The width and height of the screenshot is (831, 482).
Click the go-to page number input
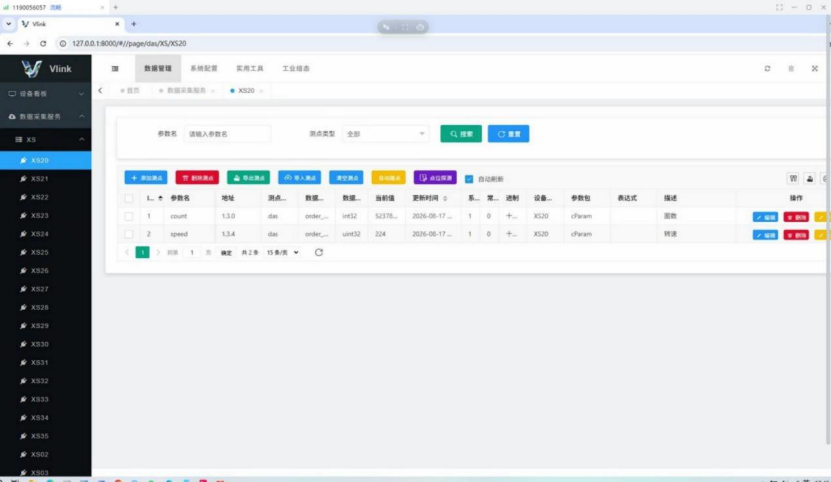[x=192, y=252]
